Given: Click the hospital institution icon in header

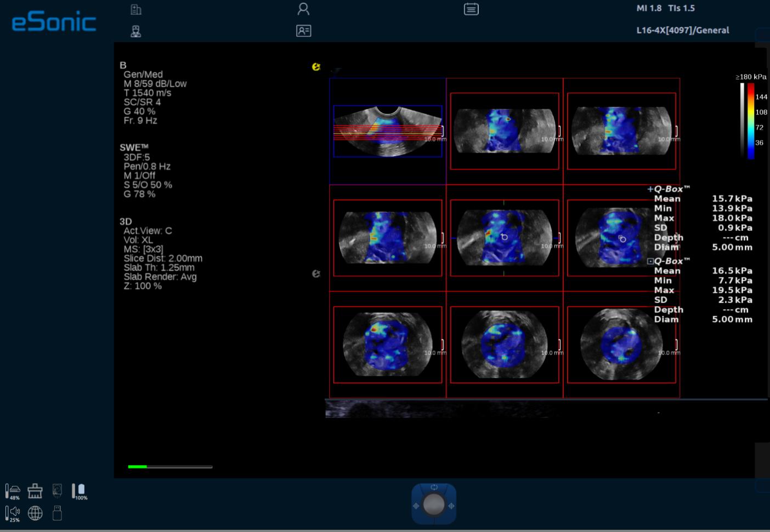Looking at the screenshot, I should click(x=136, y=9).
